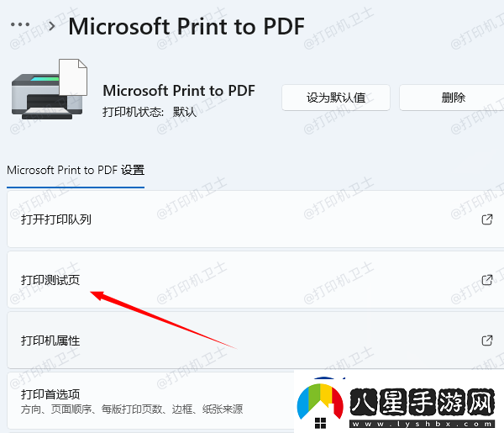Click printer name beside the printer icon
Screen dimensions: 504x433
(179, 91)
